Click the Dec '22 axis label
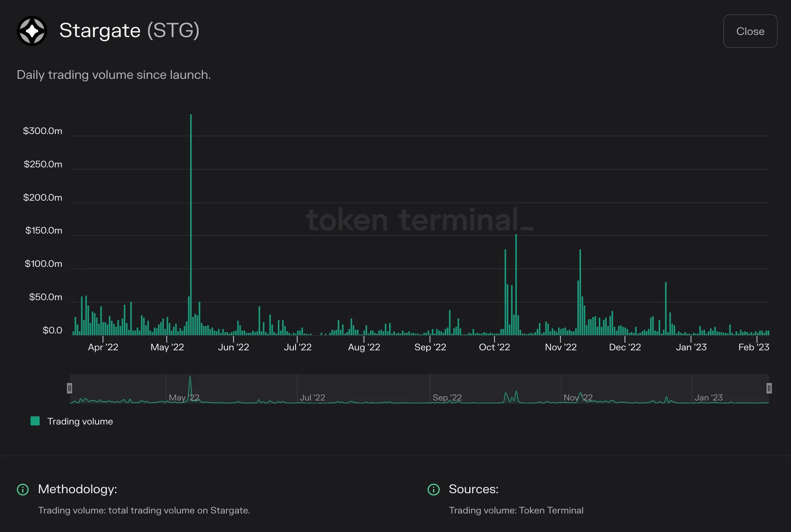Viewport: 791px width, 532px height. click(x=625, y=347)
